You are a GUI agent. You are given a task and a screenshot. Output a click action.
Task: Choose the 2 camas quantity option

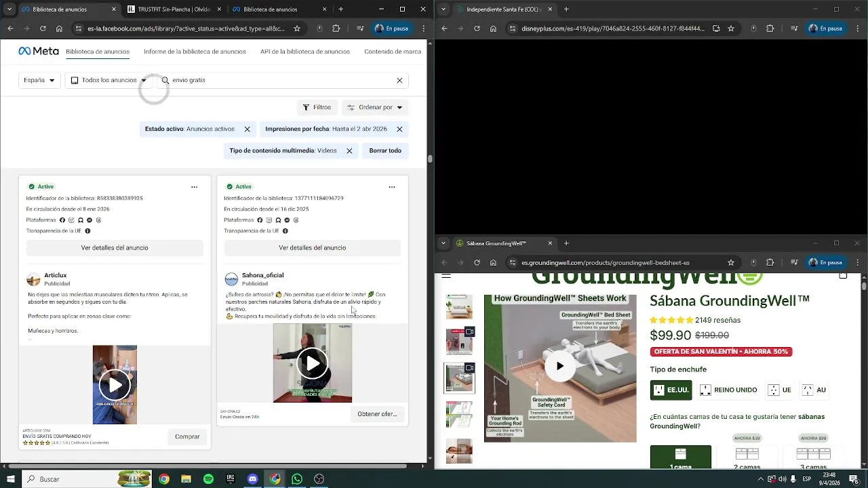(747, 457)
